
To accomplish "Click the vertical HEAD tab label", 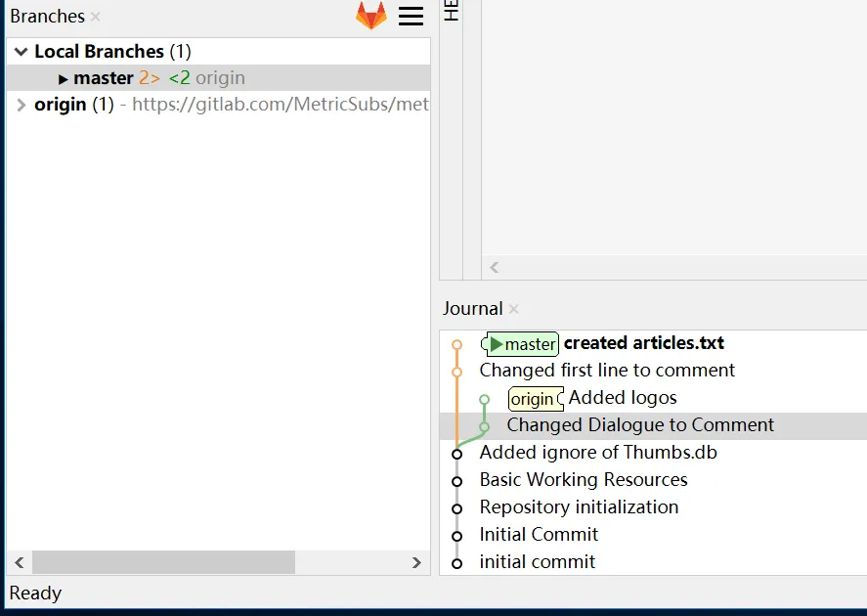I will (452, 11).
